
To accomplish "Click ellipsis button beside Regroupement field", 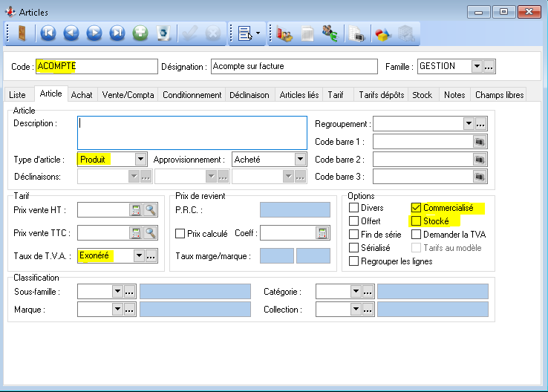I will (x=480, y=124).
